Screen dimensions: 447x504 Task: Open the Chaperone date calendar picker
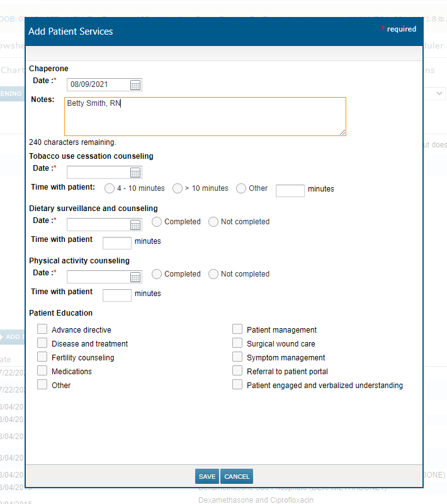(x=135, y=85)
